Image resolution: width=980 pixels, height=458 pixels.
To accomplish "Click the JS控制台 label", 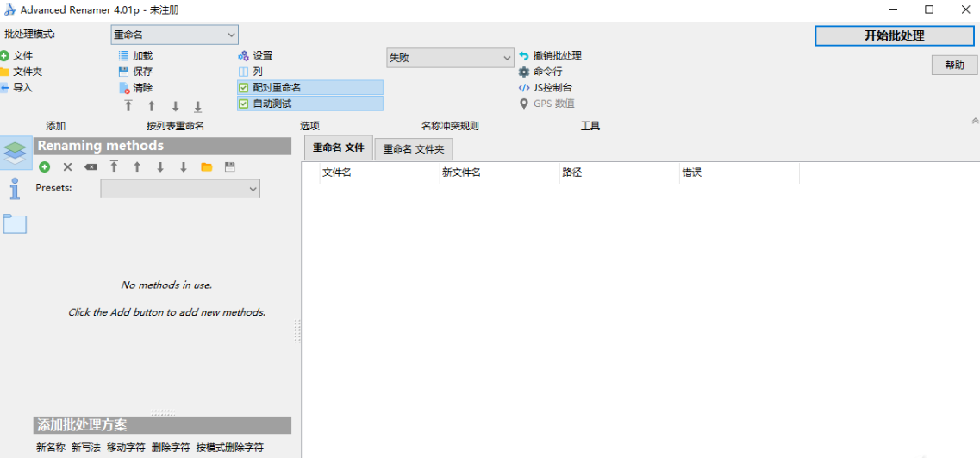I will 552,88.
